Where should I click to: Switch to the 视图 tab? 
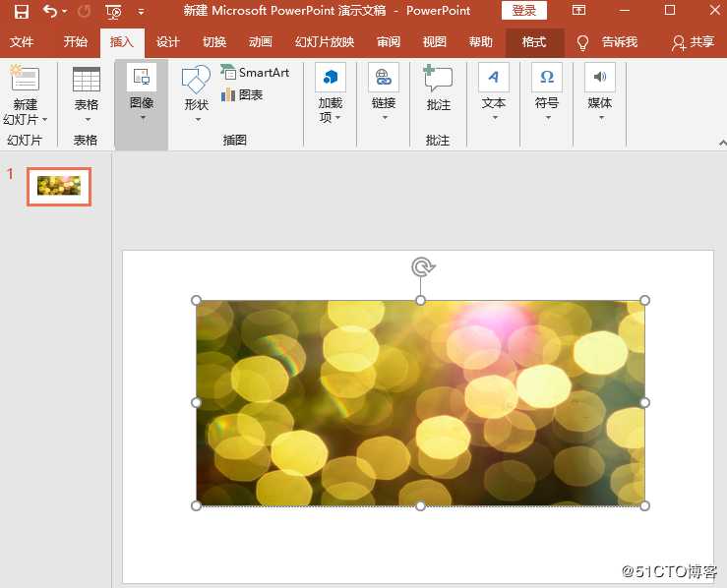coord(435,42)
